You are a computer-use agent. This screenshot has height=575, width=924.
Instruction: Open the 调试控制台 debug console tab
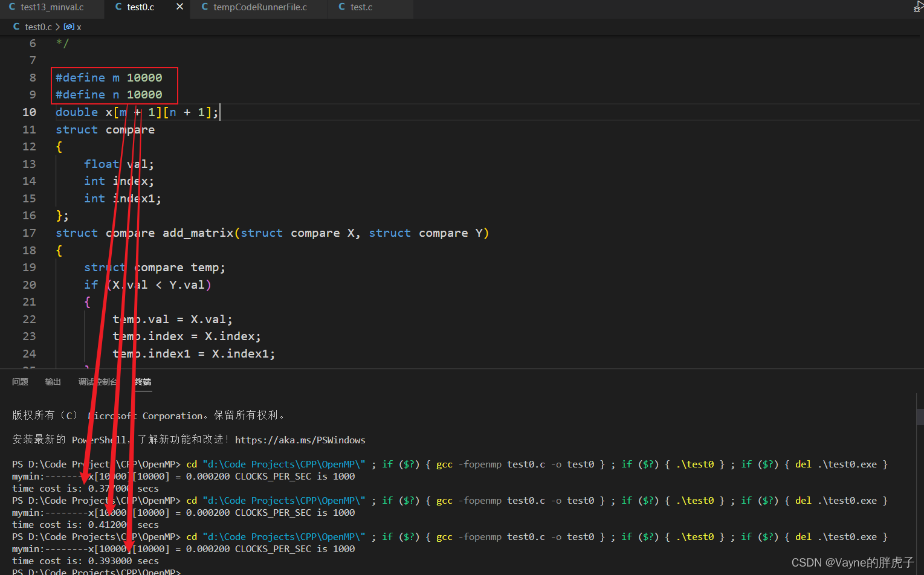[x=97, y=382]
